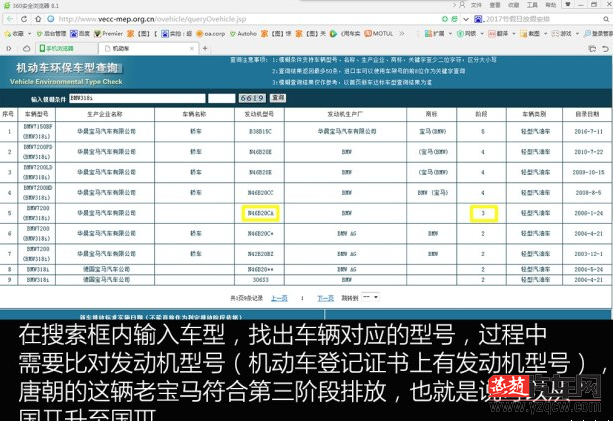Viewport: 613px width, 421px height.
Task: Open the 文件 menu
Action: tap(476, 5)
